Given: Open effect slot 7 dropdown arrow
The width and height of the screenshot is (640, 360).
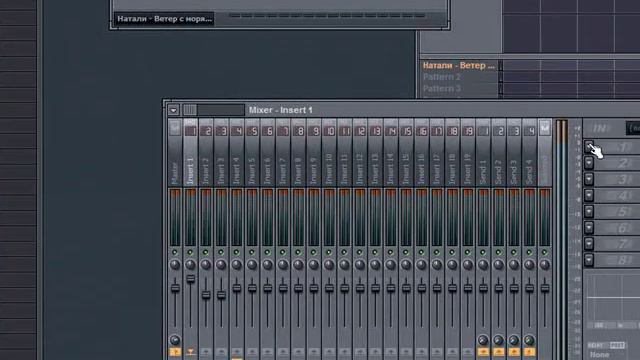Looking at the screenshot, I should pyautogui.click(x=589, y=244).
